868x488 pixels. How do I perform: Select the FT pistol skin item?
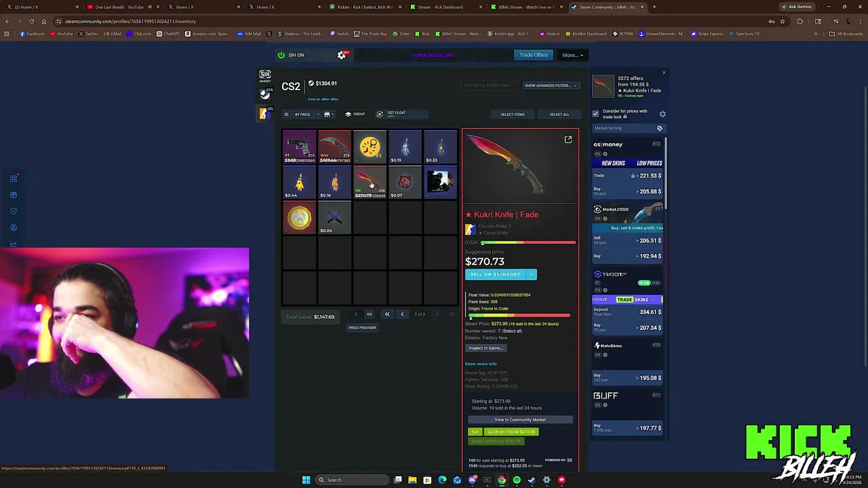pyautogui.click(x=299, y=147)
